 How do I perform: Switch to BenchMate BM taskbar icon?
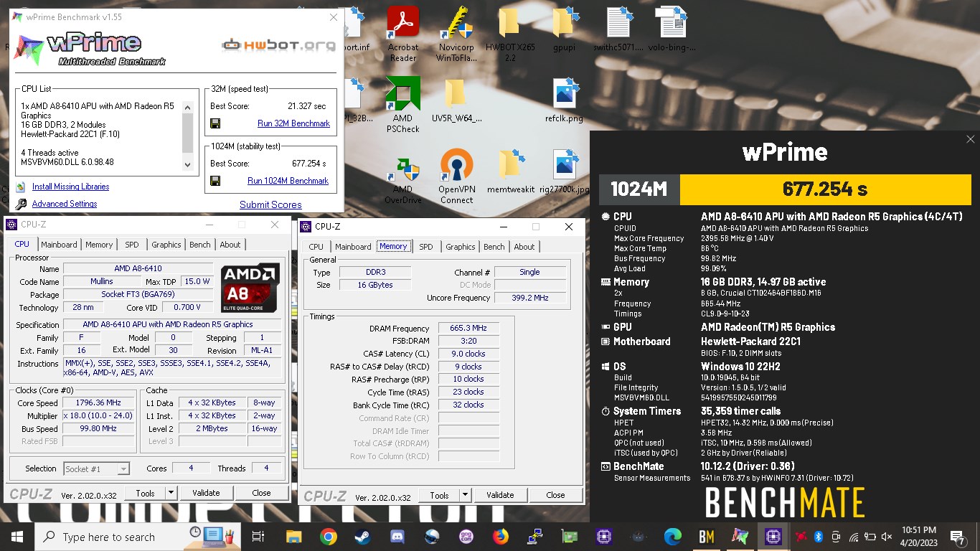click(x=706, y=537)
